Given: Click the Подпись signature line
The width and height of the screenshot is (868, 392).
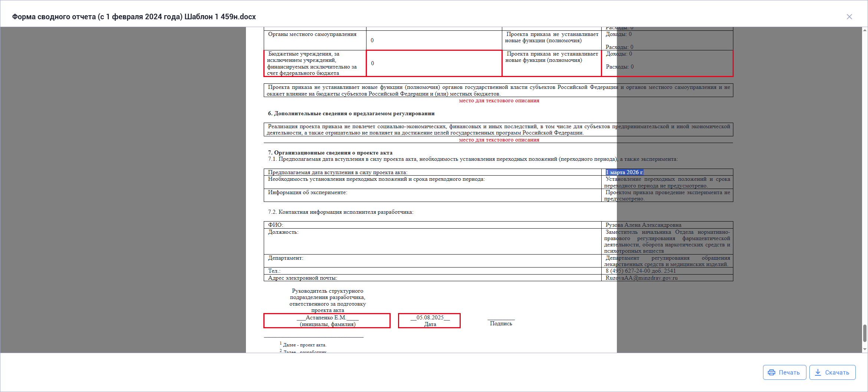Looking at the screenshot, I should point(501,323).
